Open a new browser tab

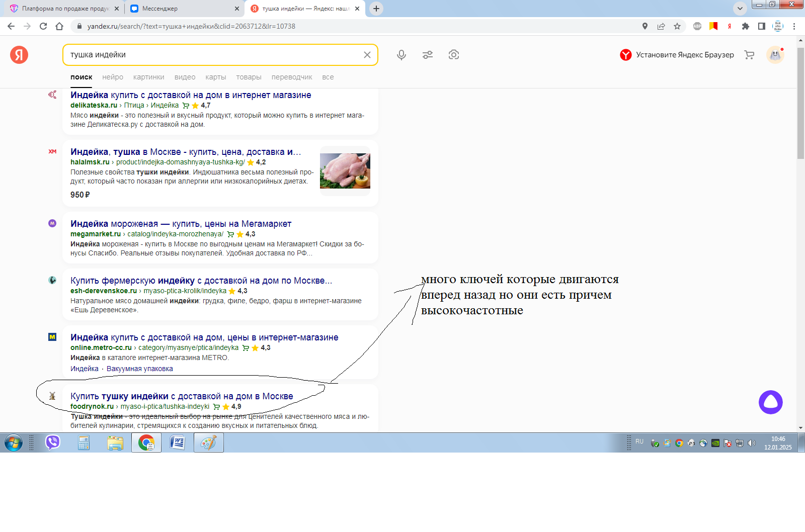pos(376,8)
